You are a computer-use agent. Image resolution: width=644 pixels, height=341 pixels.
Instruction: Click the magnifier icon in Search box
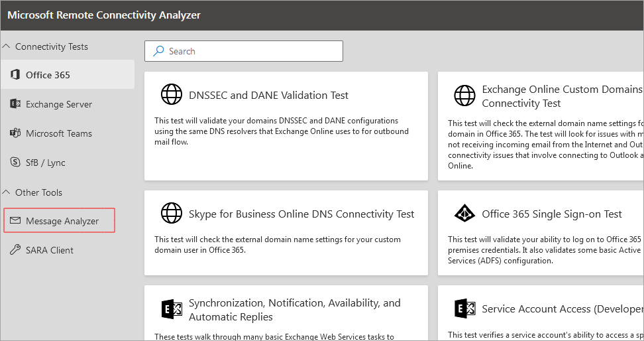(x=158, y=51)
